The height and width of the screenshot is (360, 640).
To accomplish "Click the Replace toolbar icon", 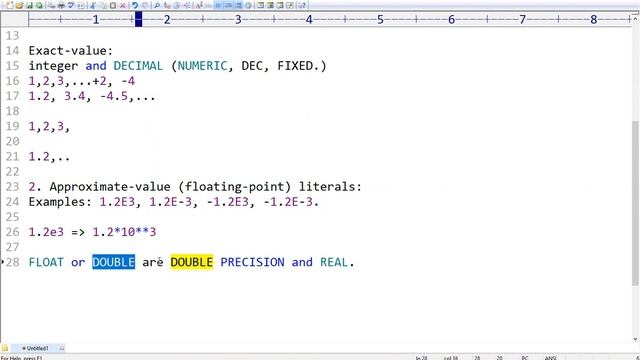I will 167,5.
